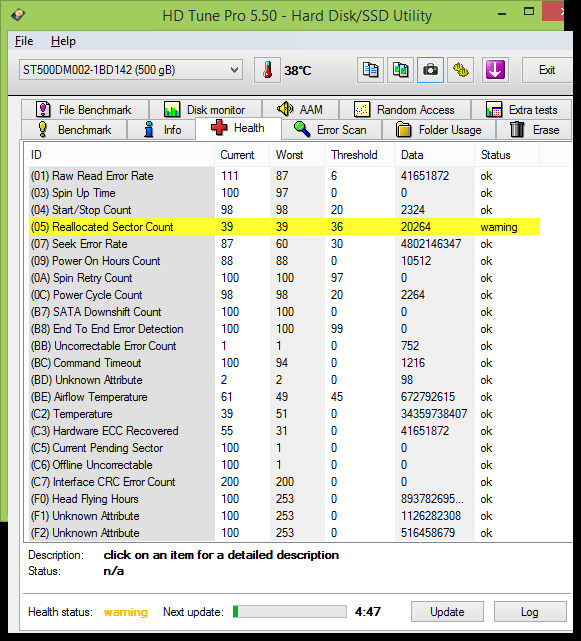Select the Seek Error Rate row

pyautogui.click(x=285, y=244)
